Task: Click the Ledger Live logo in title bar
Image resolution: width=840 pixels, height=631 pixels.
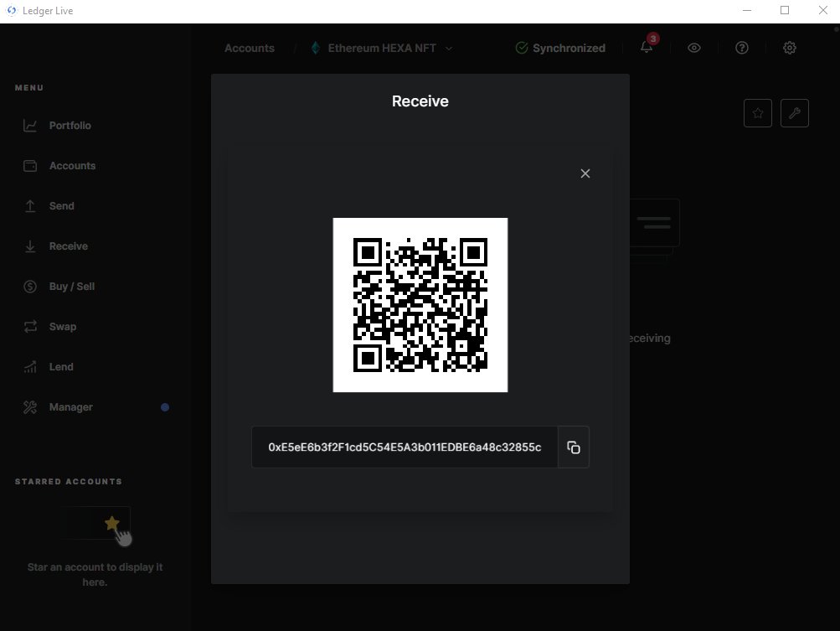Action: tap(11, 11)
